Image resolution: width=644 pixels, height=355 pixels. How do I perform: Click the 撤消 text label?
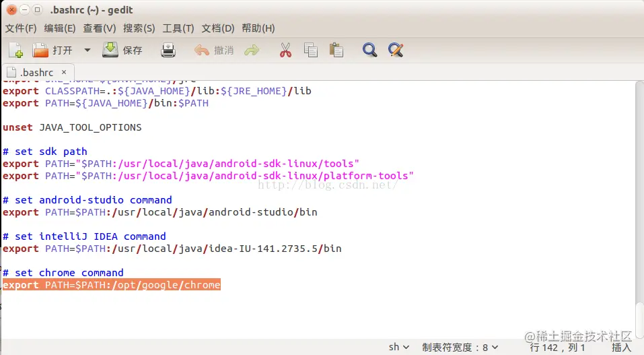coord(224,51)
